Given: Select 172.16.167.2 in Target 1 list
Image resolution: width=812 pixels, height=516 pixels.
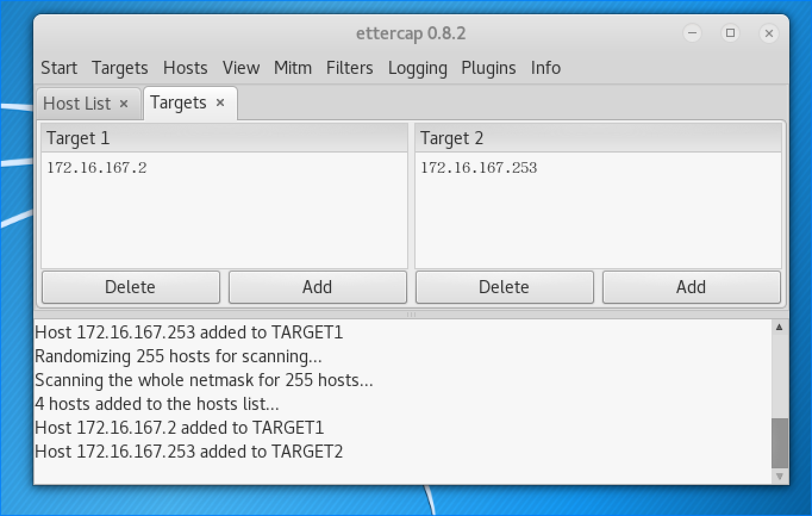Looking at the screenshot, I should 97,168.
